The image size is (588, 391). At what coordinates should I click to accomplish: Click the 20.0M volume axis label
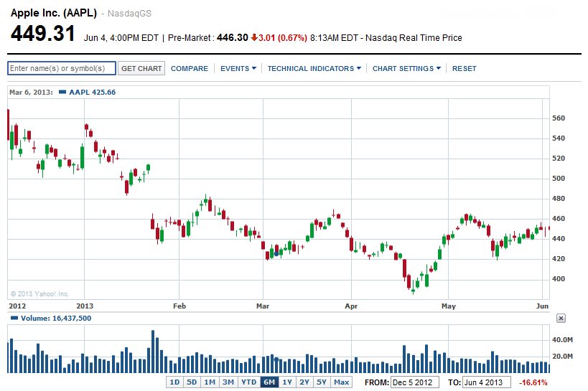[562, 356]
